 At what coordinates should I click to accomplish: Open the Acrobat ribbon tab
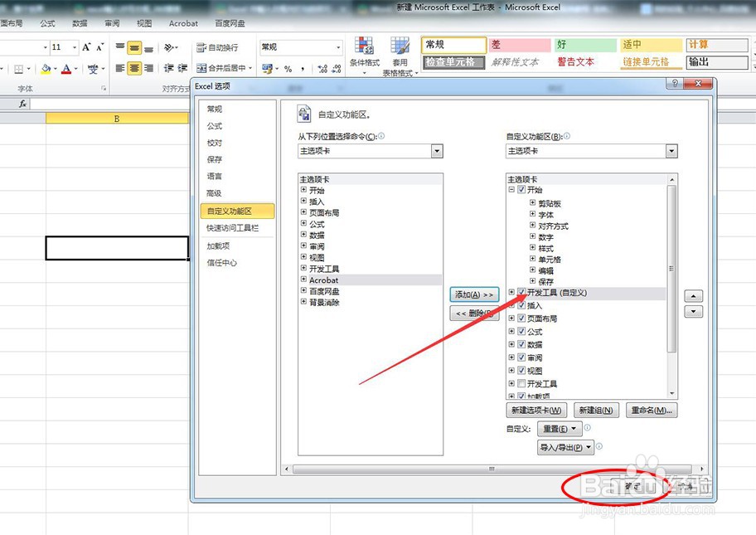point(183,23)
